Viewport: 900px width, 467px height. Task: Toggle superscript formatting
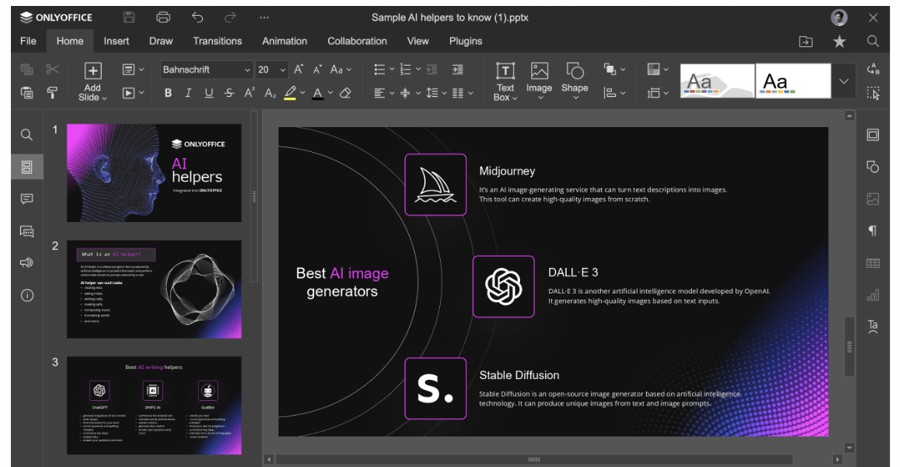[x=250, y=93]
